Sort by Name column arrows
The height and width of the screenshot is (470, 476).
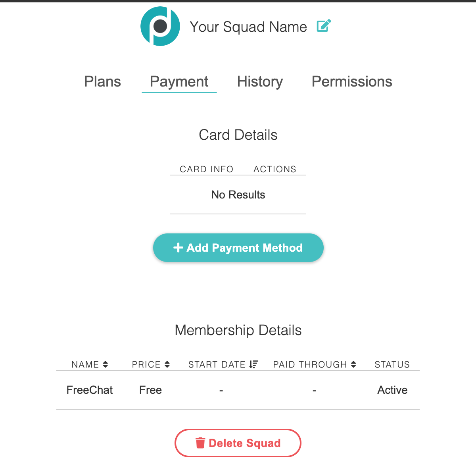pos(106,364)
